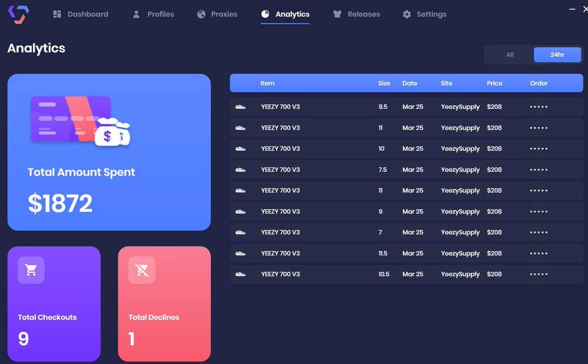Reveal hidden order number for size 9
588x364 pixels.
point(539,212)
